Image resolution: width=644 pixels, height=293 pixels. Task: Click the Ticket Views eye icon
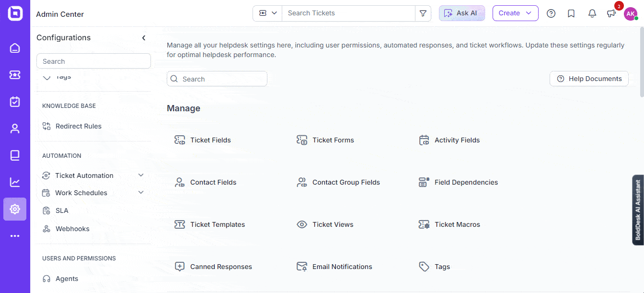[302, 224]
